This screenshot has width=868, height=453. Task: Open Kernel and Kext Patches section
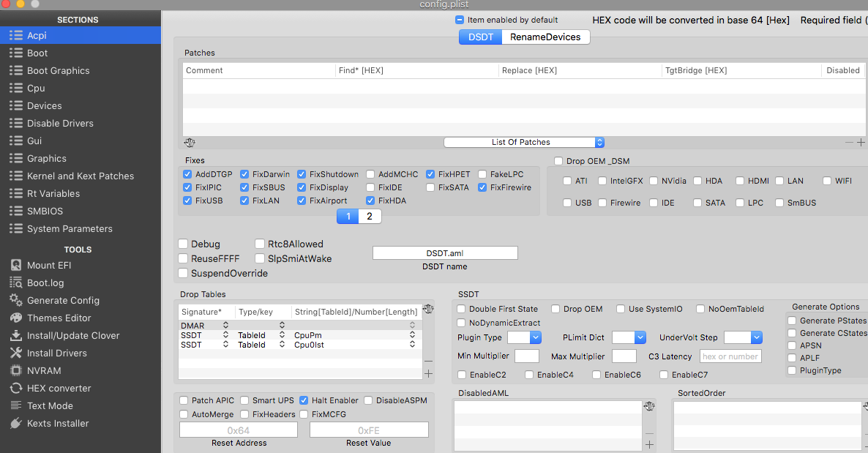click(81, 176)
